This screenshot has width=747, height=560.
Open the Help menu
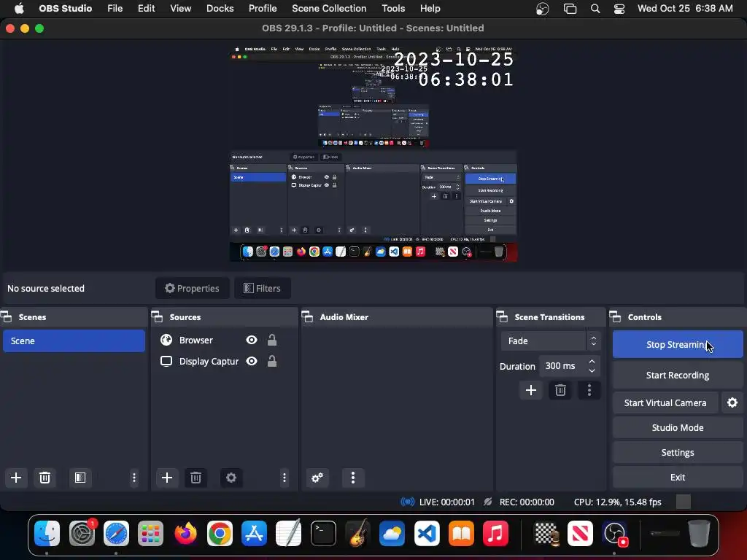coord(430,9)
